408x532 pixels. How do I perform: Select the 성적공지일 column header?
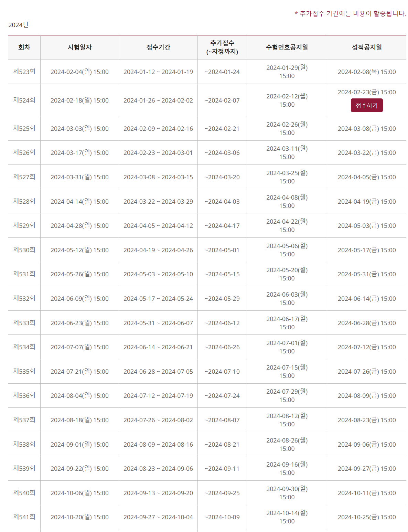click(x=367, y=47)
